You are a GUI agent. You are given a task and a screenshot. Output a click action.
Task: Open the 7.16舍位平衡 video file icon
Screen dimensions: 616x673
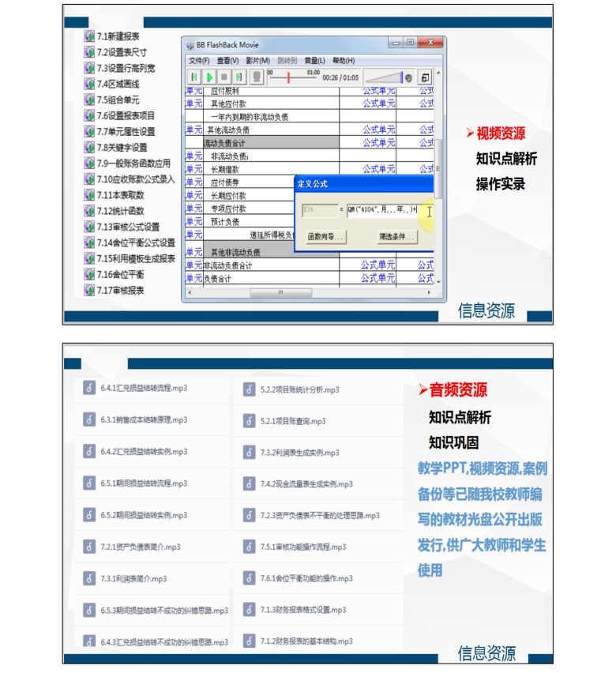[89, 274]
